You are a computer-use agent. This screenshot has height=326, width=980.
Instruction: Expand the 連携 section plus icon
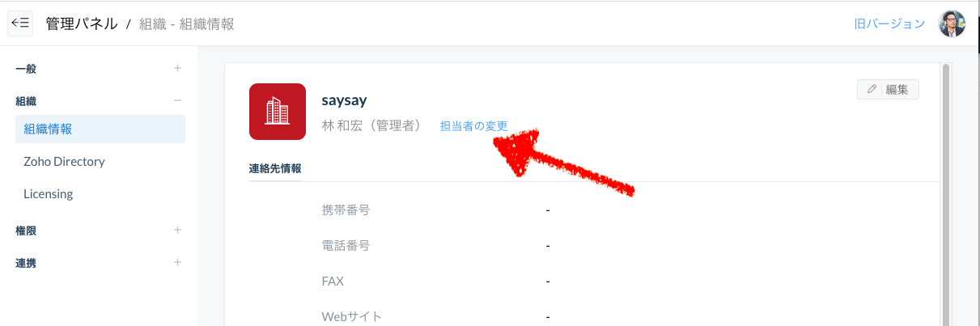177,262
